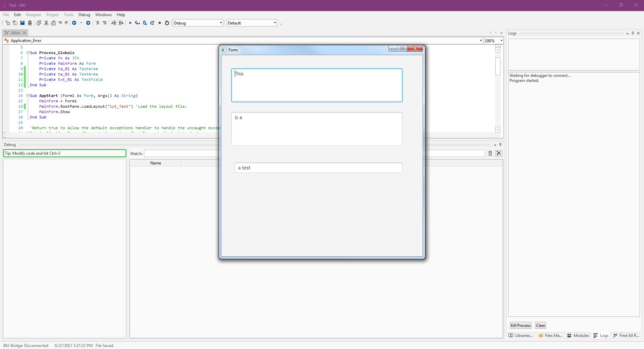Open the Debug menu
This screenshot has width=644, height=349.
pos(84,15)
